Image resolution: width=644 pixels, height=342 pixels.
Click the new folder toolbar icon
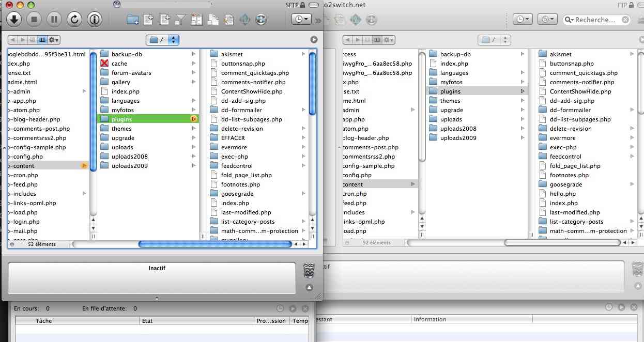pyautogui.click(x=133, y=20)
